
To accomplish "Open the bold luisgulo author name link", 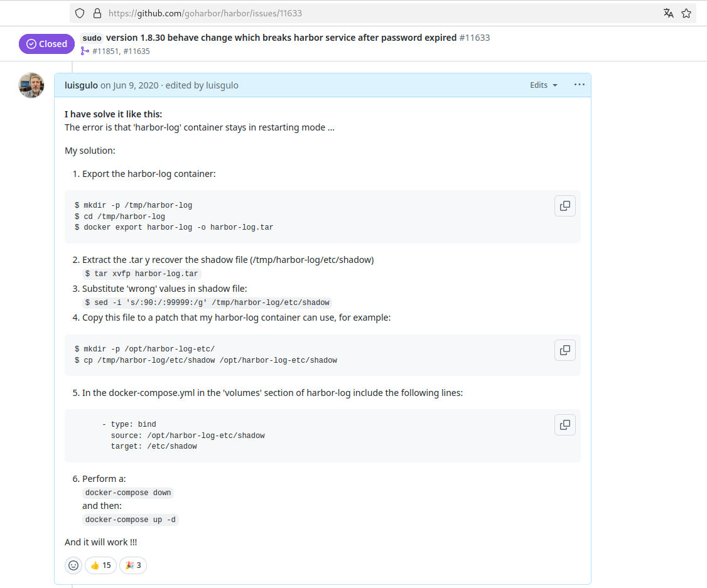I will [81, 85].
